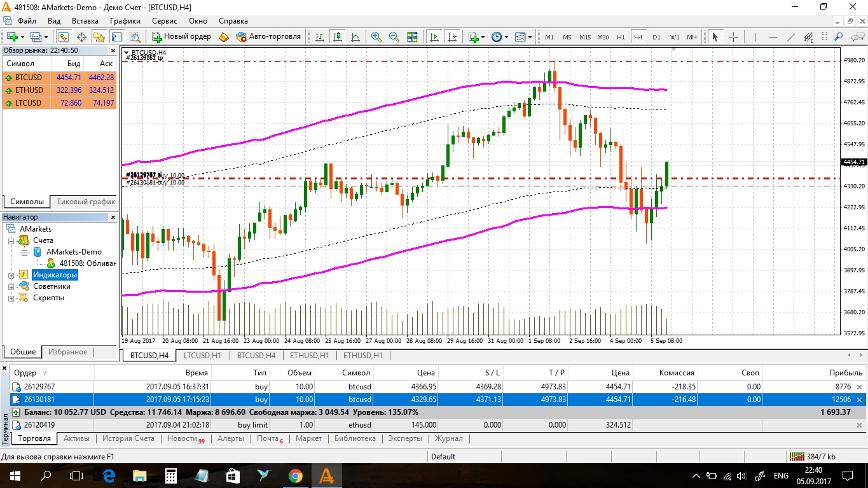The image size is (868, 488).
Task: Set timeframe to W1
Action: click(x=674, y=37)
